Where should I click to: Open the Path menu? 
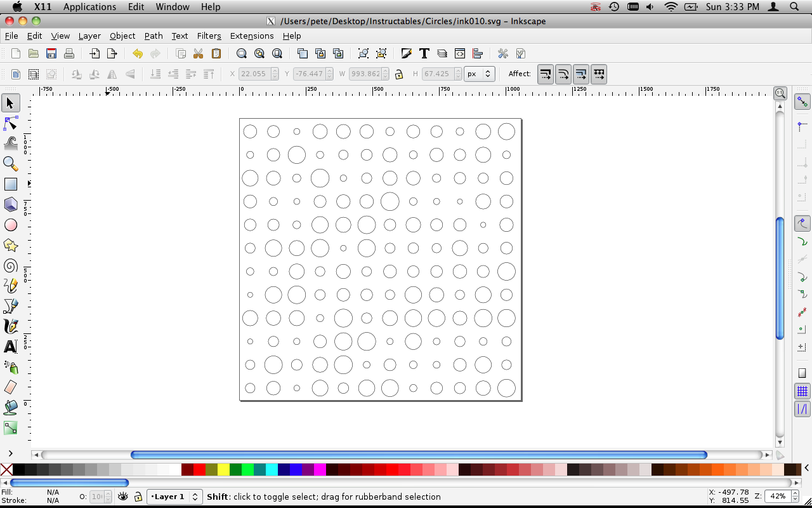pyautogui.click(x=154, y=36)
